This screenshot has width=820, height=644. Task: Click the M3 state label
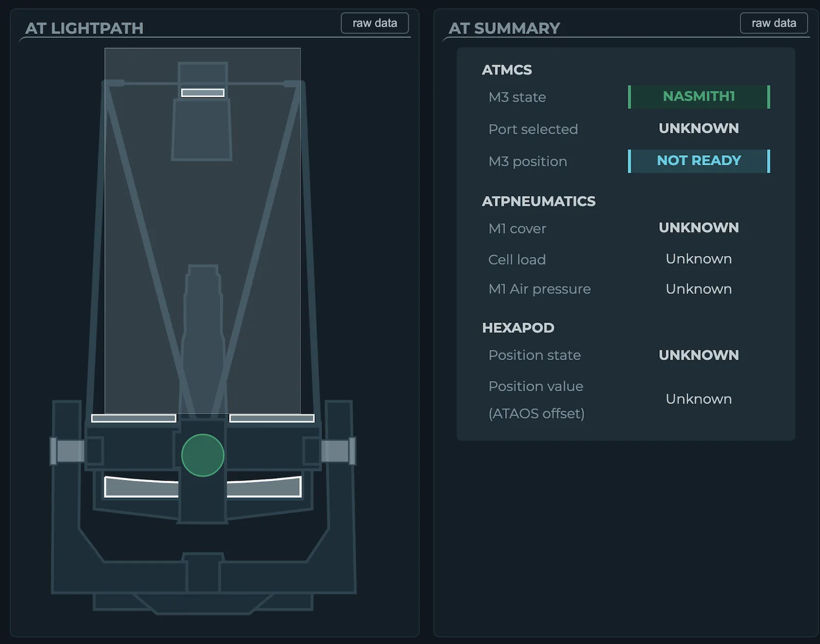pos(517,97)
